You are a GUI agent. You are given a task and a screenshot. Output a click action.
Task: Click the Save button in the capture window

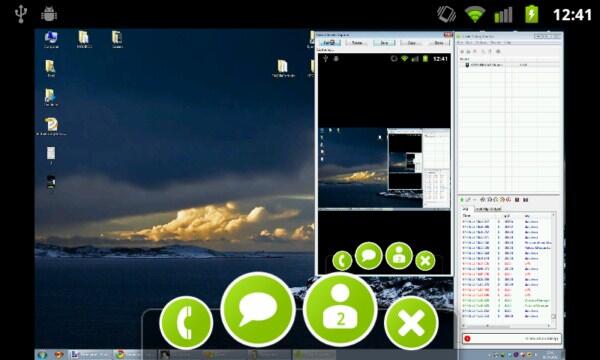click(384, 43)
